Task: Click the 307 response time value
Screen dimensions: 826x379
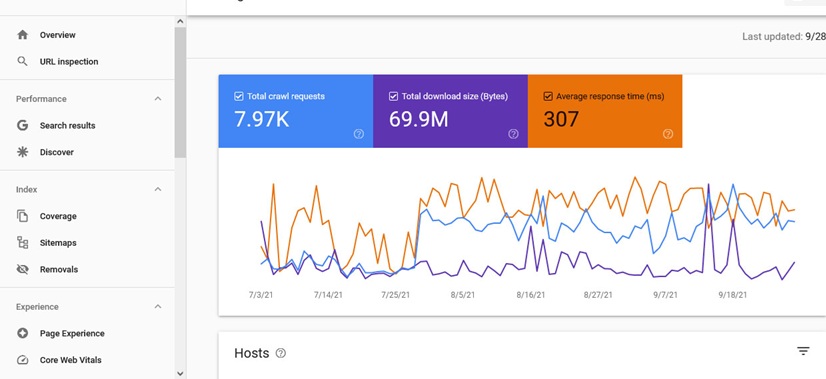Action: point(561,120)
